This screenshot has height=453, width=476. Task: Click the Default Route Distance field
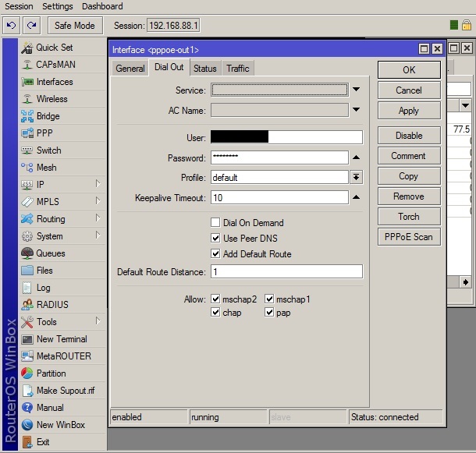[x=286, y=271]
